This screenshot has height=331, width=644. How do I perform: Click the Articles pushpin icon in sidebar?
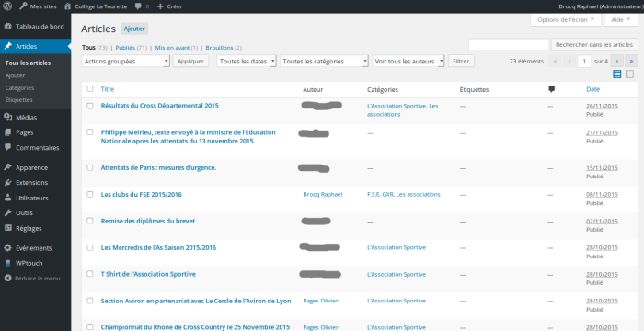[x=7, y=46]
